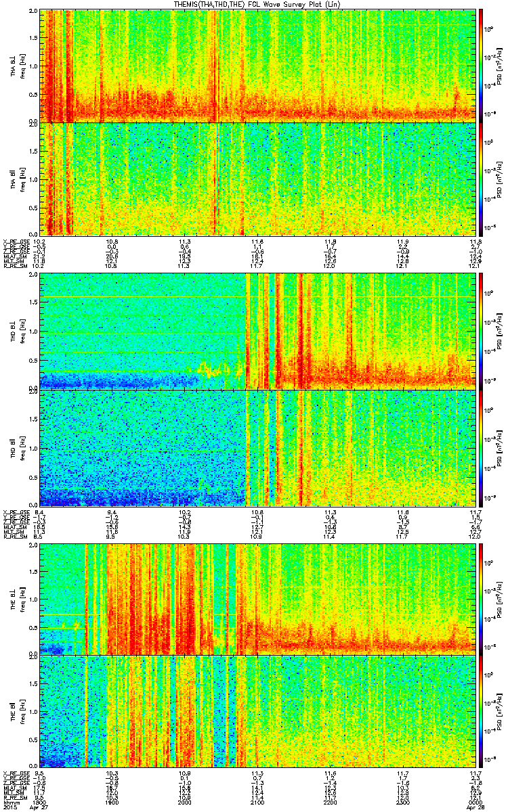Click the PSD color bar beside THD B⊥

tap(481, 331)
